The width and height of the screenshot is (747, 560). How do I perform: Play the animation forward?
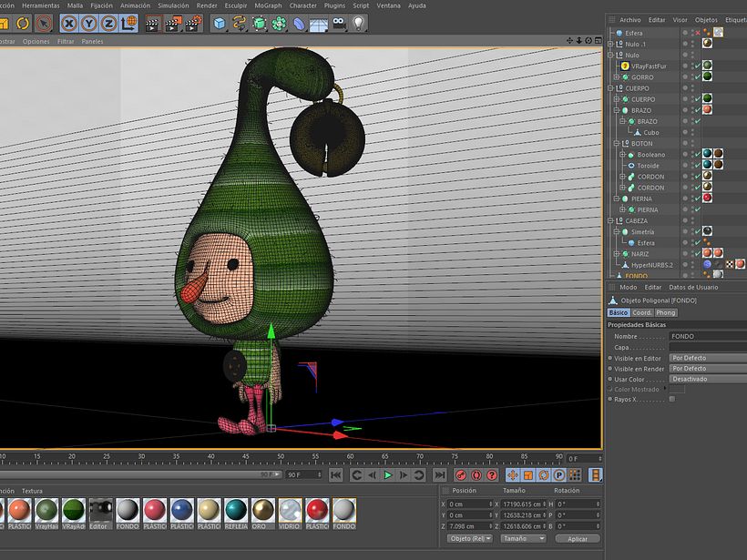click(x=388, y=474)
